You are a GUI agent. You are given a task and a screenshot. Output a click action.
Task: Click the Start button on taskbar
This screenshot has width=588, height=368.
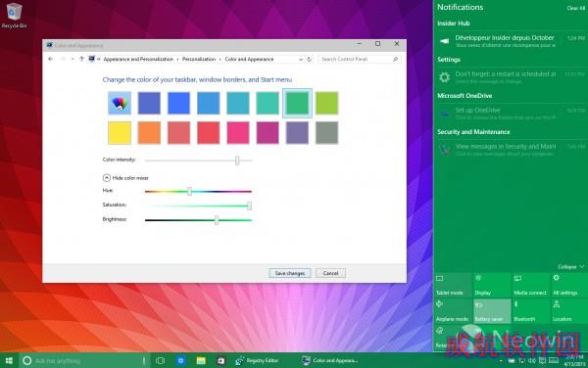pyautogui.click(x=9, y=360)
